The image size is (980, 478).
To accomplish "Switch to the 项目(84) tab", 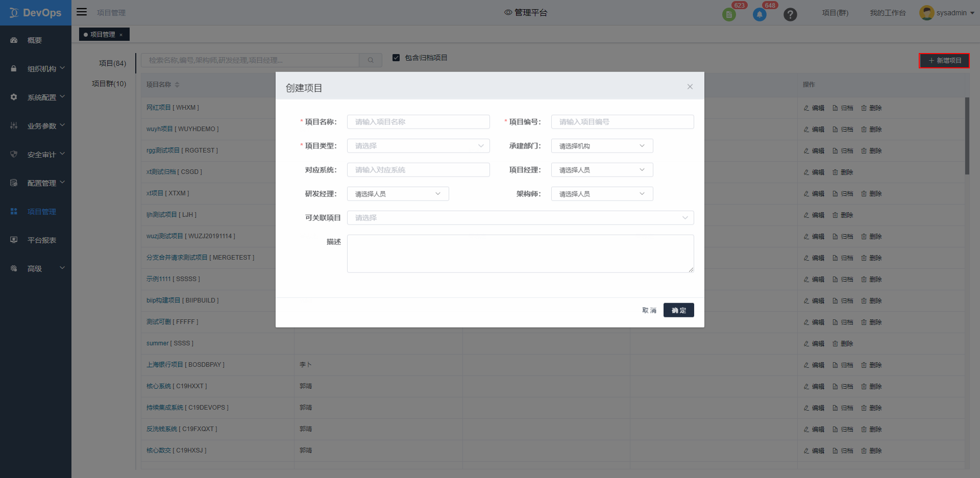I will tap(112, 63).
